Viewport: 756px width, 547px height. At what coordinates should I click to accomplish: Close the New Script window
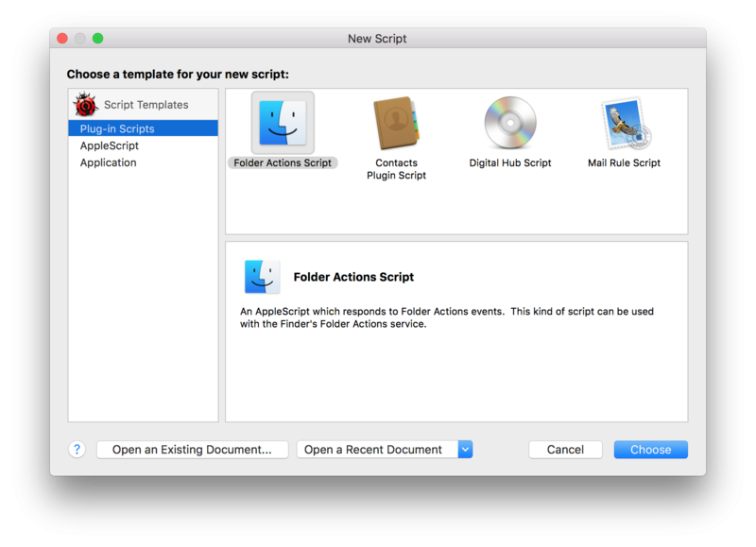tap(62, 38)
